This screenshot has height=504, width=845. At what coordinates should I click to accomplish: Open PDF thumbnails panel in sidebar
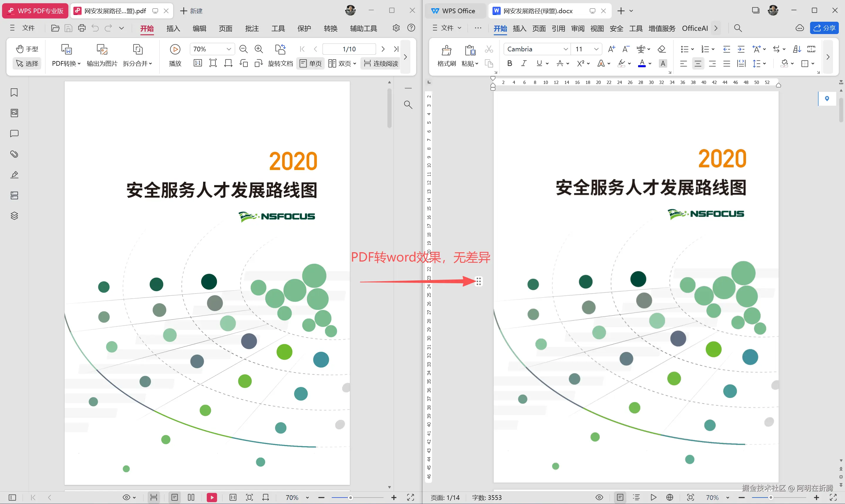[14, 113]
